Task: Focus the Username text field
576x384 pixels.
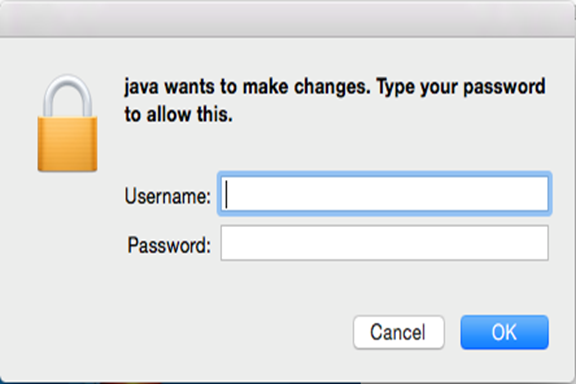Action: 385,194
